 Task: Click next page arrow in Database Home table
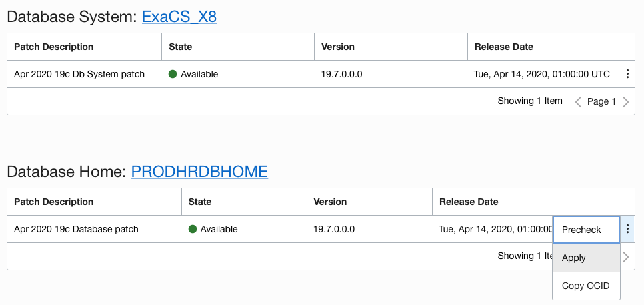(x=625, y=257)
